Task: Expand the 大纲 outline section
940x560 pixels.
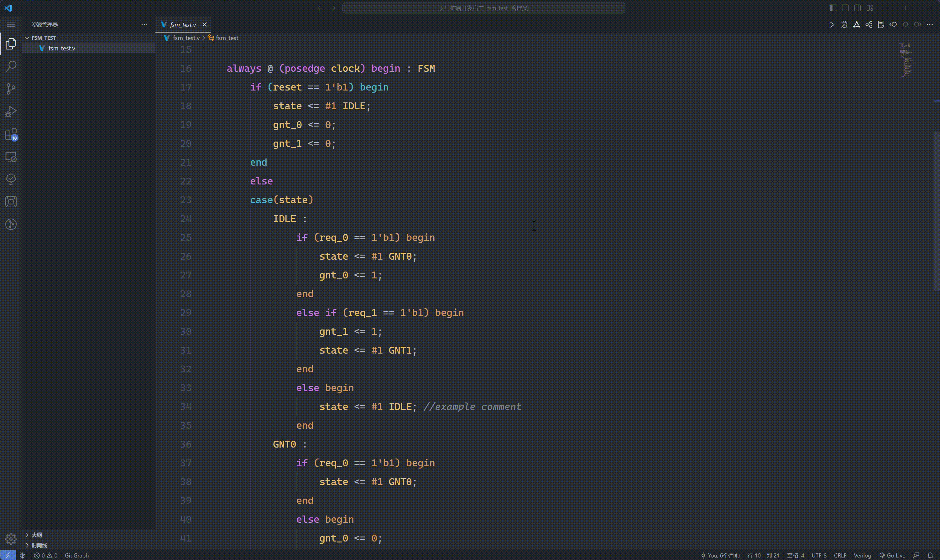Action: click(36, 535)
